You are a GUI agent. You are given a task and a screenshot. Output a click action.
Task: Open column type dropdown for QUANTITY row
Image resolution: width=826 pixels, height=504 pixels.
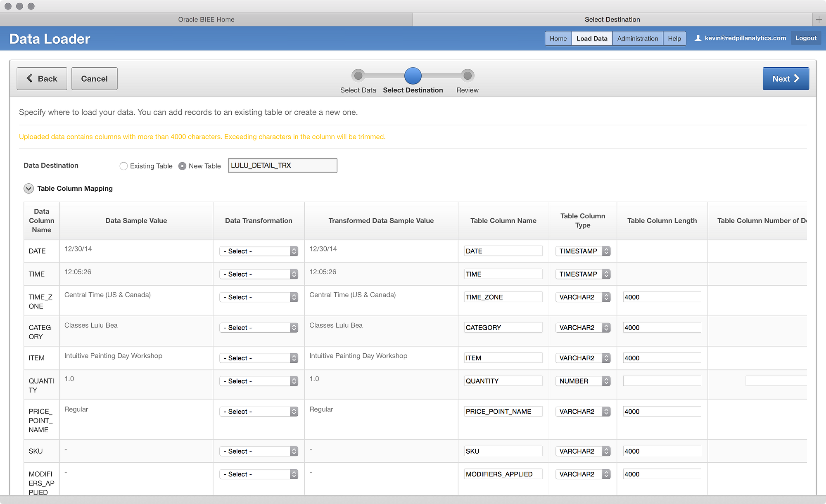[582, 381]
